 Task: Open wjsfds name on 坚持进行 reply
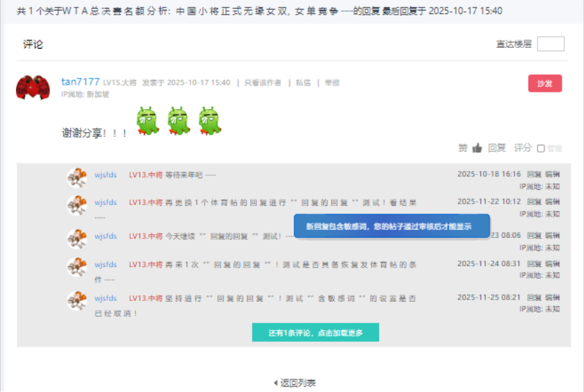coord(106,299)
